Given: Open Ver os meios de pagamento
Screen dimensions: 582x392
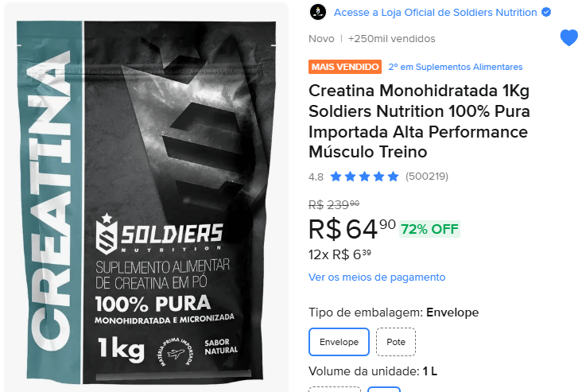Looking at the screenshot, I should point(377,278).
